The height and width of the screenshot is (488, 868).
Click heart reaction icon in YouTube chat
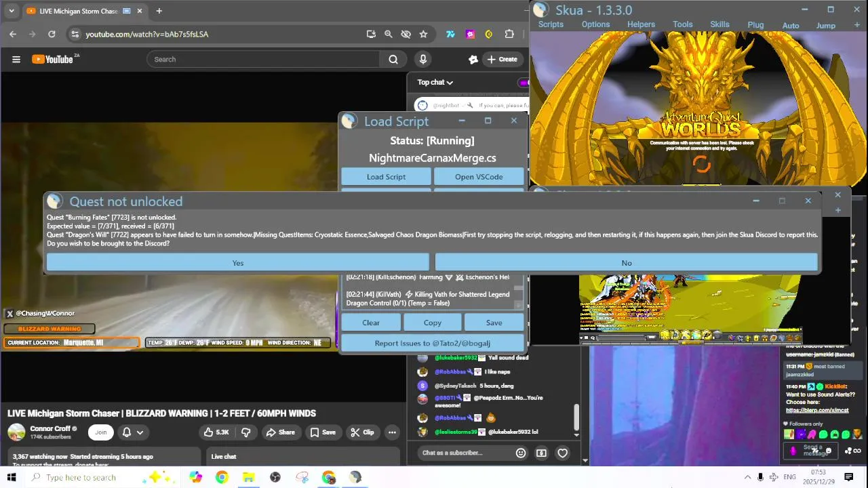point(562,453)
